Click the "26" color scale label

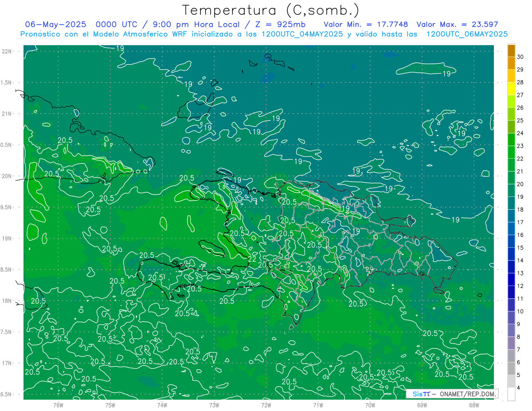point(520,108)
